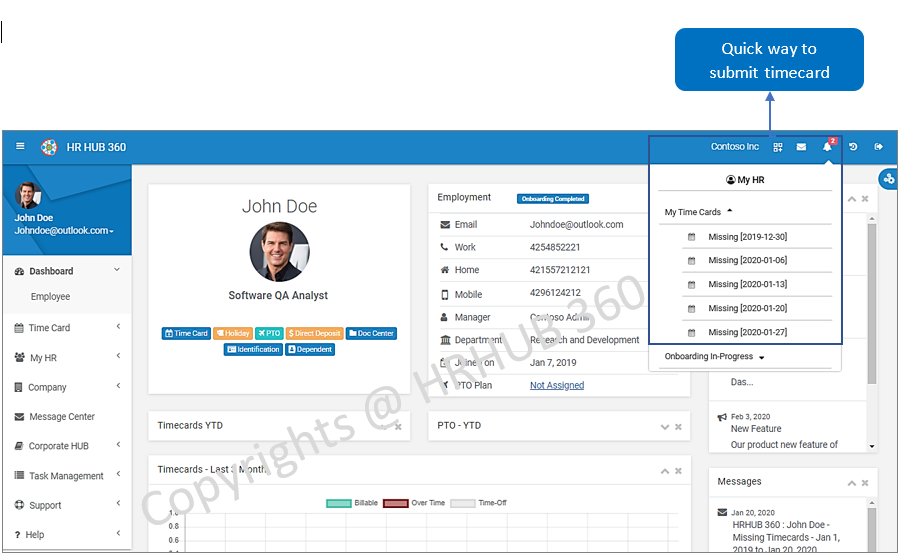Open the quick-links grid icon in header
This screenshot has height=557, width=904.
tap(778, 147)
